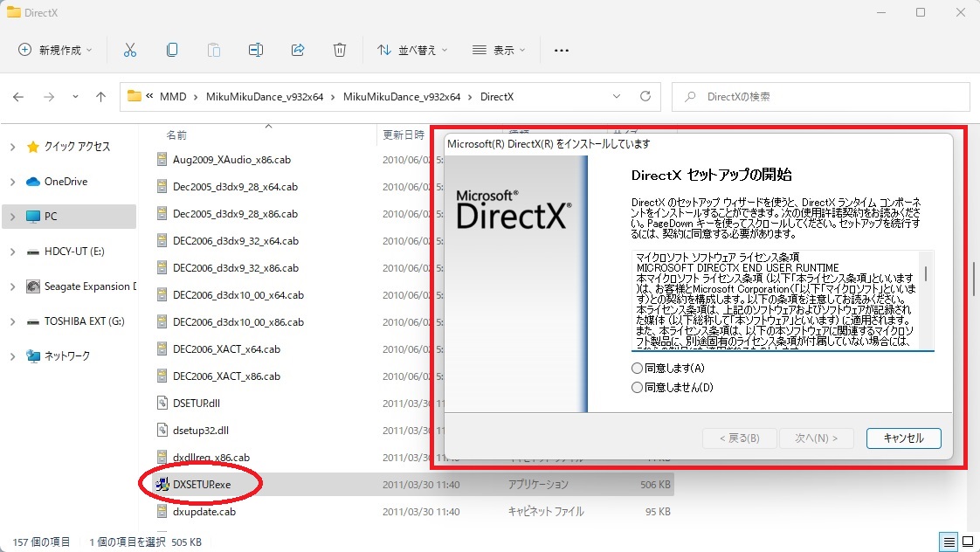980x552 pixels.
Task: Click the file list vertical scrollbar
Action: [973, 279]
